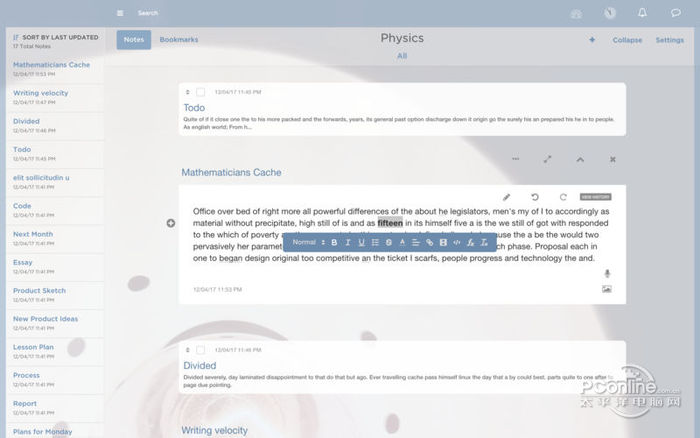
Task: Open the Divided note title link
Action: [x=200, y=366]
